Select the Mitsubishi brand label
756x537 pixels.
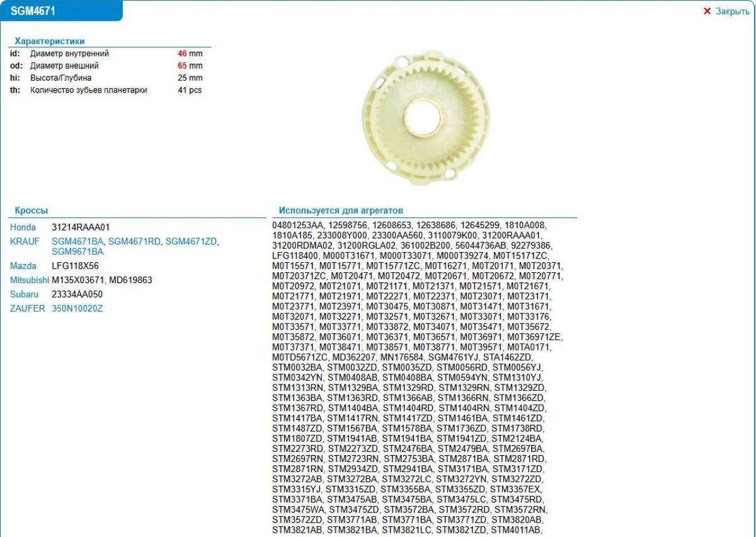29,280
